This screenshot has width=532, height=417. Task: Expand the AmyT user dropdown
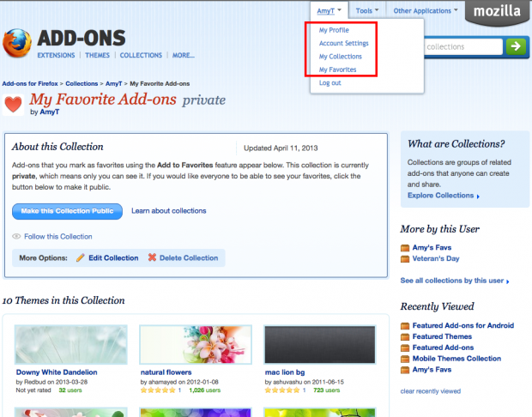click(329, 11)
